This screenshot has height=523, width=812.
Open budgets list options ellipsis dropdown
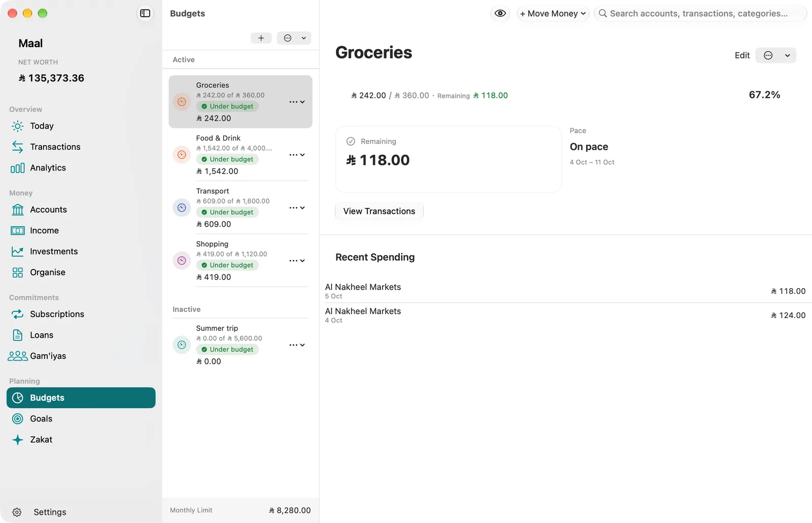[x=294, y=38]
